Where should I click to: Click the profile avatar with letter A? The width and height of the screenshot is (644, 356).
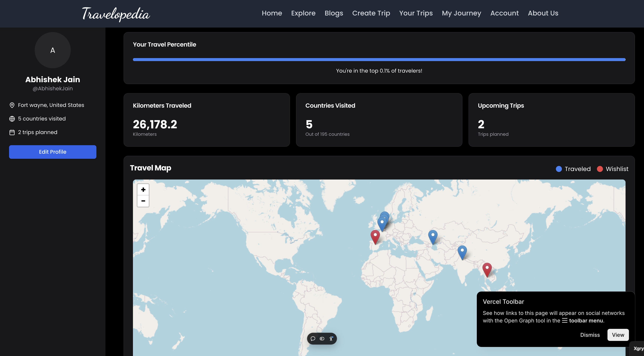coord(53,50)
